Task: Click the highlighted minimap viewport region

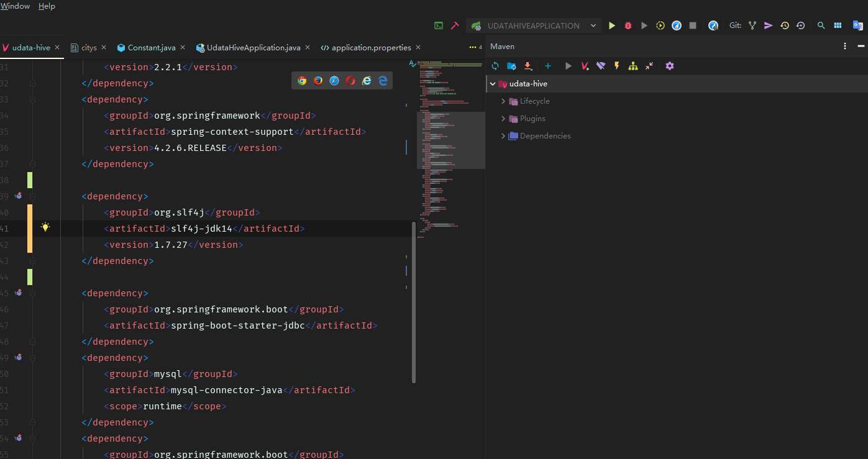Action: point(450,140)
